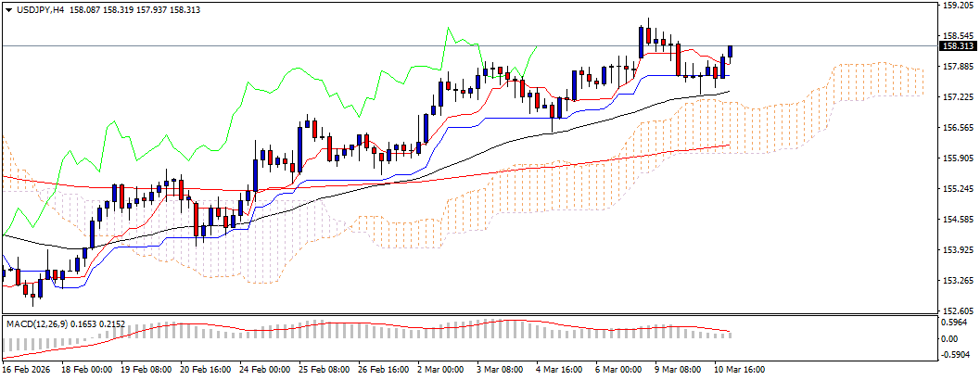Click the 157.225 price axis label
Image resolution: width=980 pixels, height=380 pixels.
coord(959,97)
